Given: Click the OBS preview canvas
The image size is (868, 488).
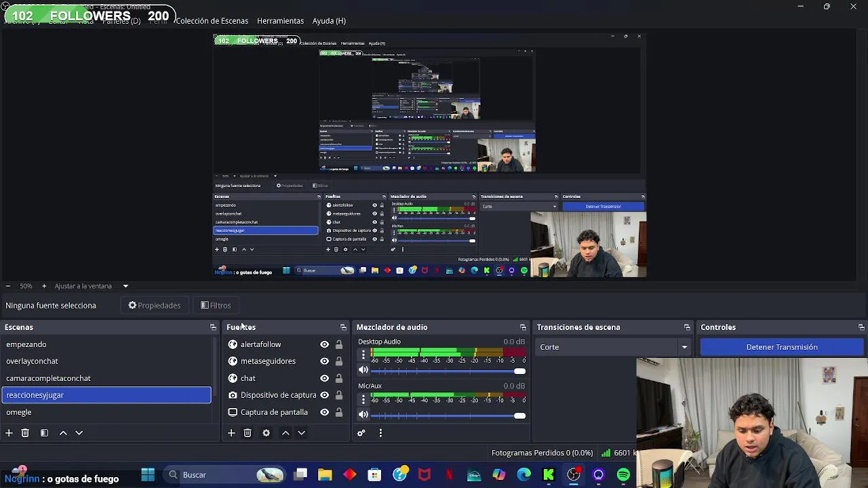Looking at the screenshot, I should click(x=429, y=155).
